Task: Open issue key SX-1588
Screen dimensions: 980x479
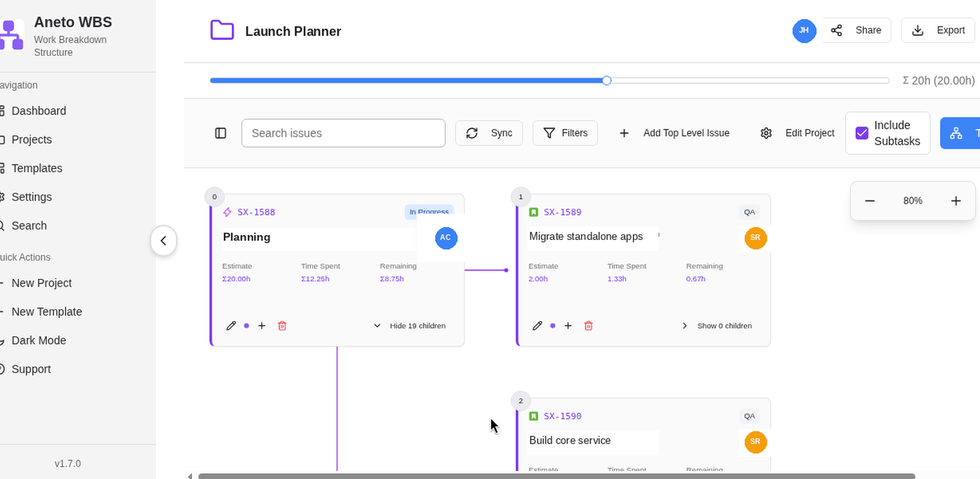Action: (x=256, y=212)
